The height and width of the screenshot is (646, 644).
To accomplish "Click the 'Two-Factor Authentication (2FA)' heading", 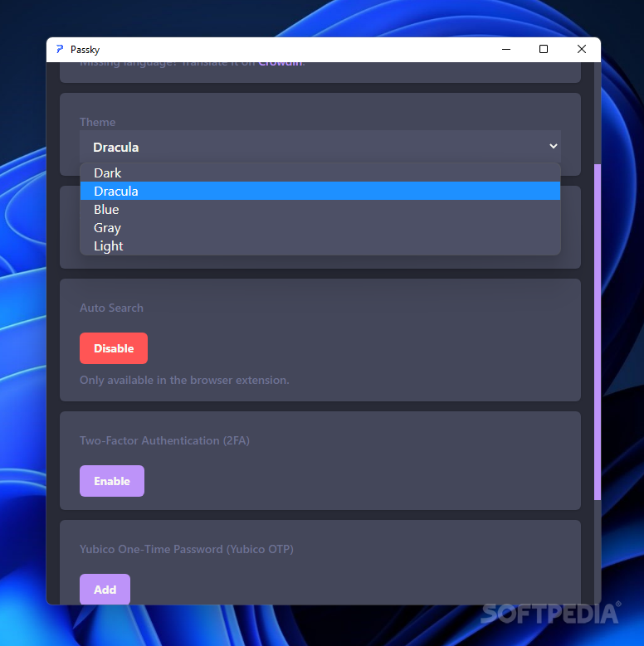I will (x=164, y=440).
